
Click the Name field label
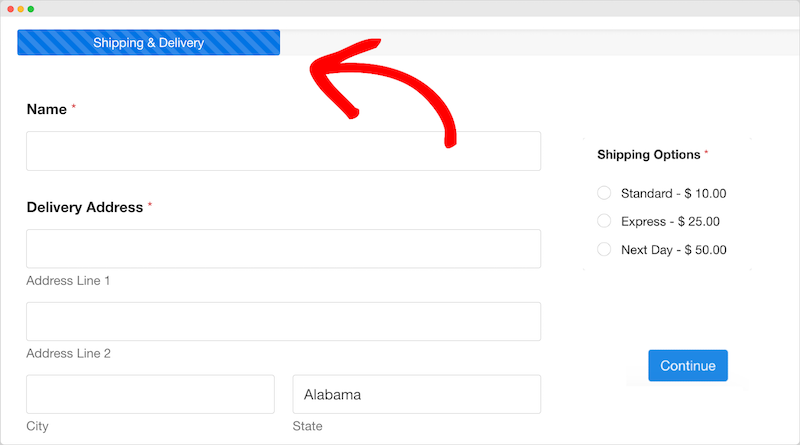(x=46, y=109)
